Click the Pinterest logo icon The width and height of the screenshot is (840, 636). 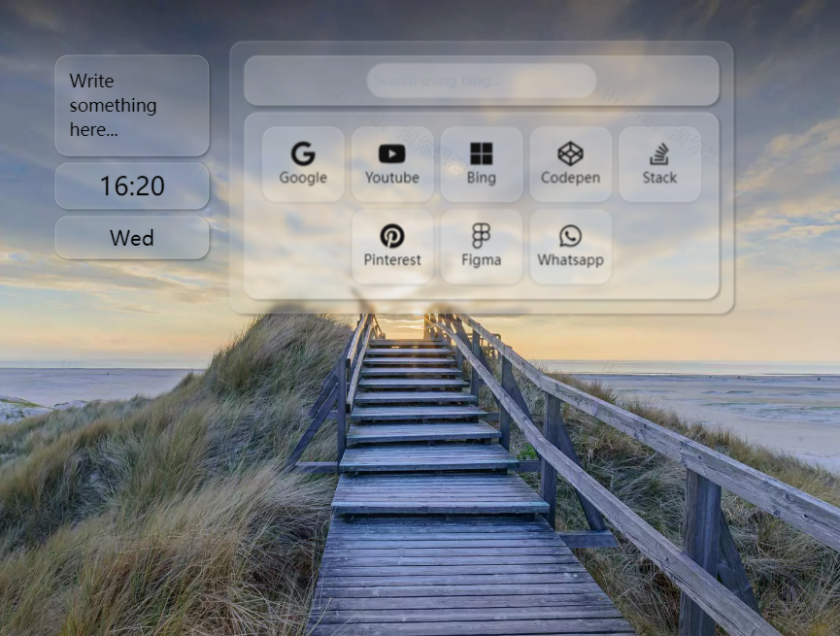point(392,236)
